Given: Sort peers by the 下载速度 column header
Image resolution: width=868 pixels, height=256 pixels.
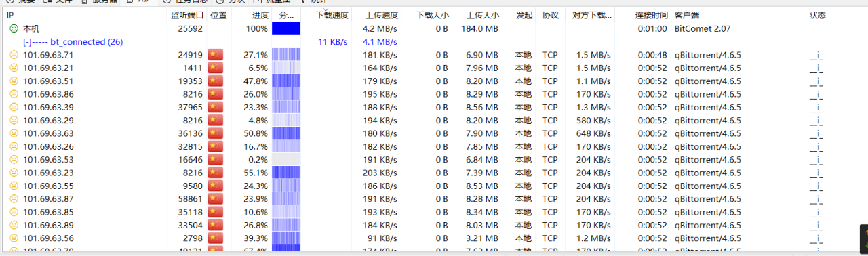Looking at the screenshot, I should 332,15.
